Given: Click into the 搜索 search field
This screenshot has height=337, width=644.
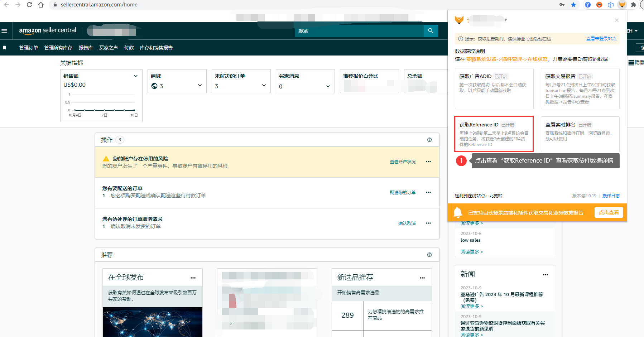Looking at the screenshot, I should click(358, 31).
